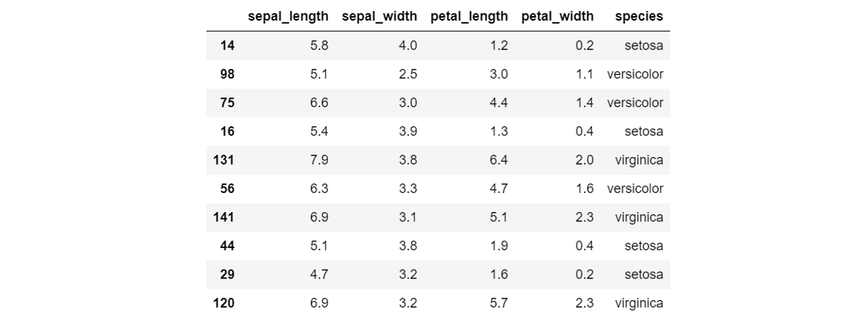868x333 pixels.
Task: Click the species cell in row 29
Action: coord(642,275)
